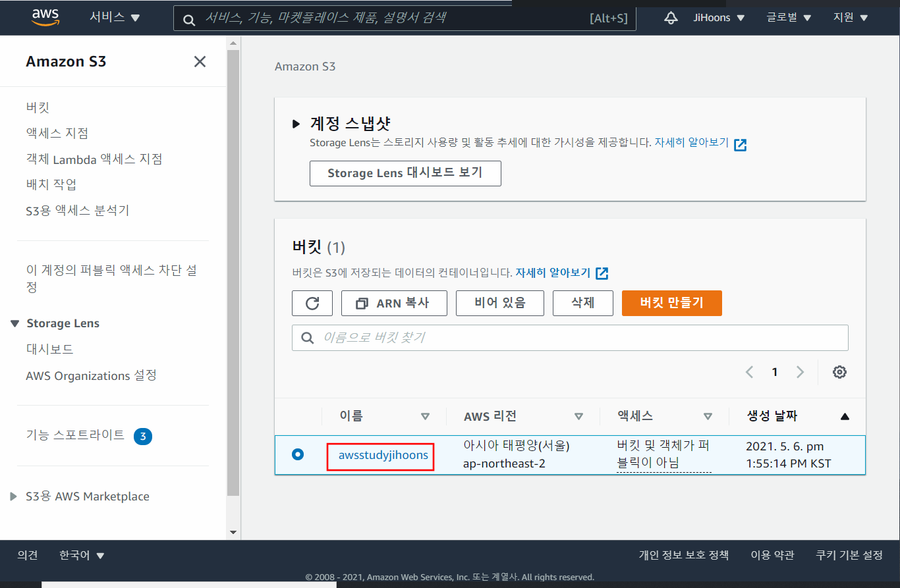Screen dimensions: 900x588
Task: Open 객체 Lambda 액세스 지점 in sidebar
Action: [x=94, y=159]
